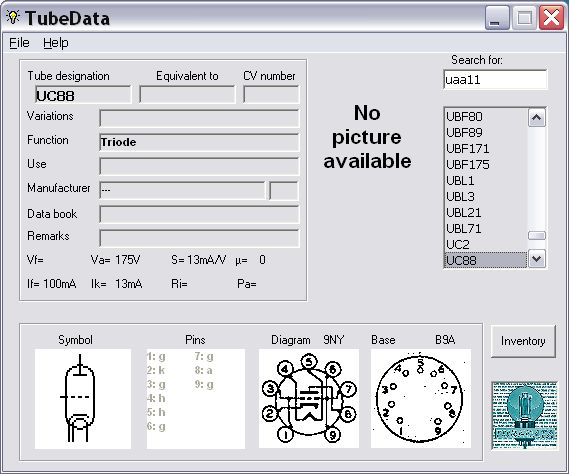Click the Tube designation field showing UC88
This screenshot has width=569, height=474.
click(x=83, y=95)
